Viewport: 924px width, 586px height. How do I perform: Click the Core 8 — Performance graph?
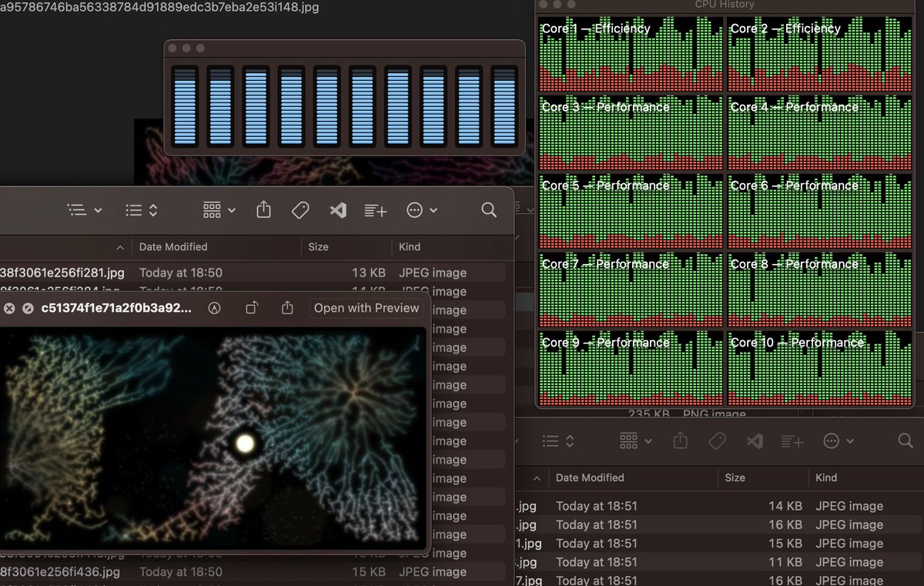pyautogui.click(x=820, y=290)
